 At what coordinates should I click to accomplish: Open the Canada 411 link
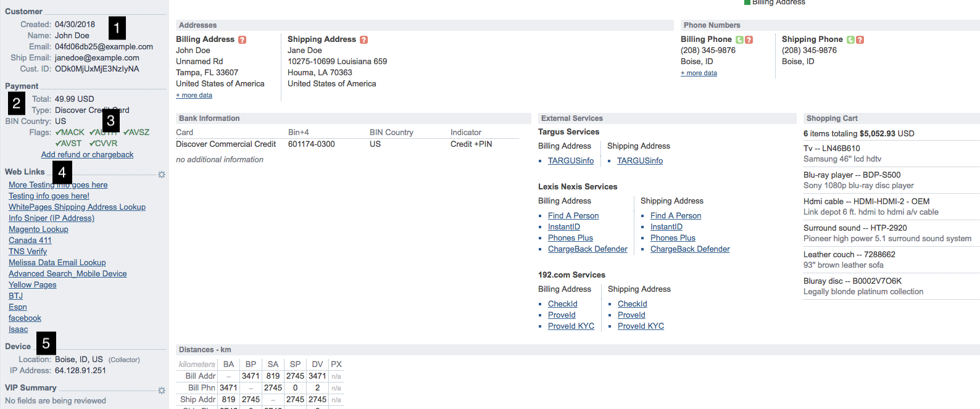pyautogui.click(x=30, y=241)
